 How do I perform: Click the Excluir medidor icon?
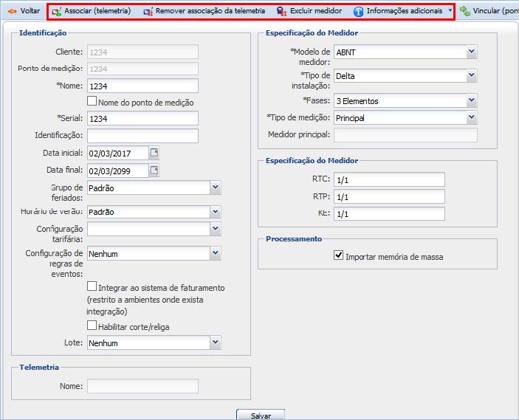click(281, 12)
